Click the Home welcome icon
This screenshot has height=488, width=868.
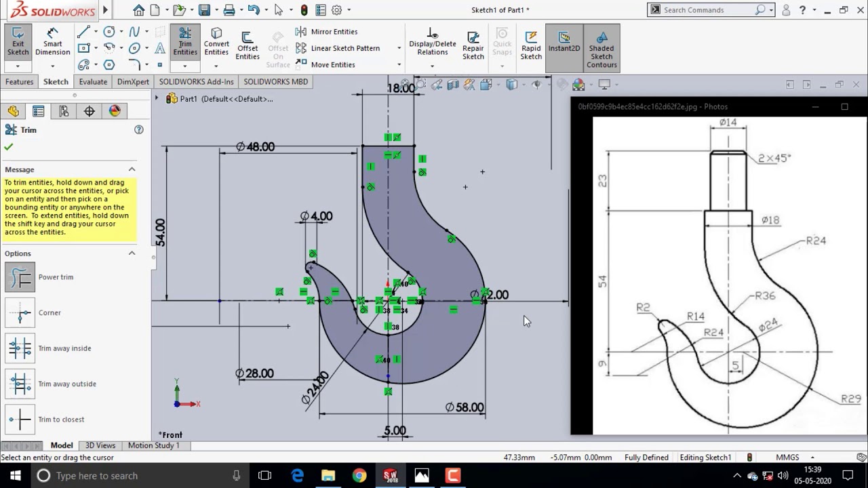tap(139, 9)
